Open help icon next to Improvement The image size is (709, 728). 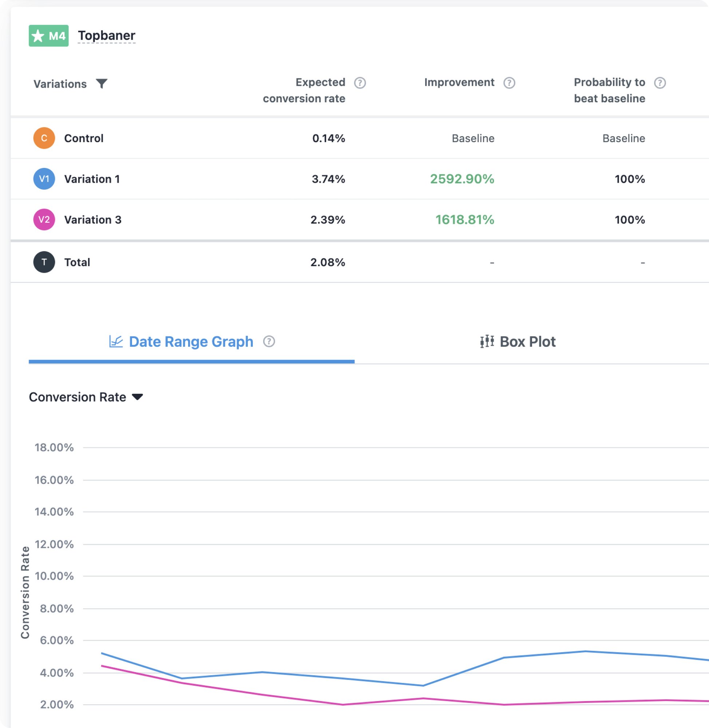[509, 83]
